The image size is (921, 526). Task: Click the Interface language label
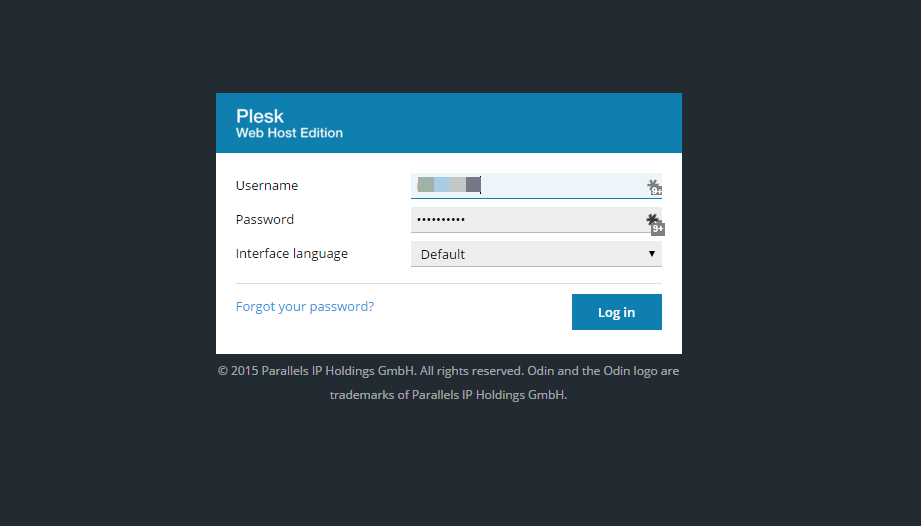(292, 254)
